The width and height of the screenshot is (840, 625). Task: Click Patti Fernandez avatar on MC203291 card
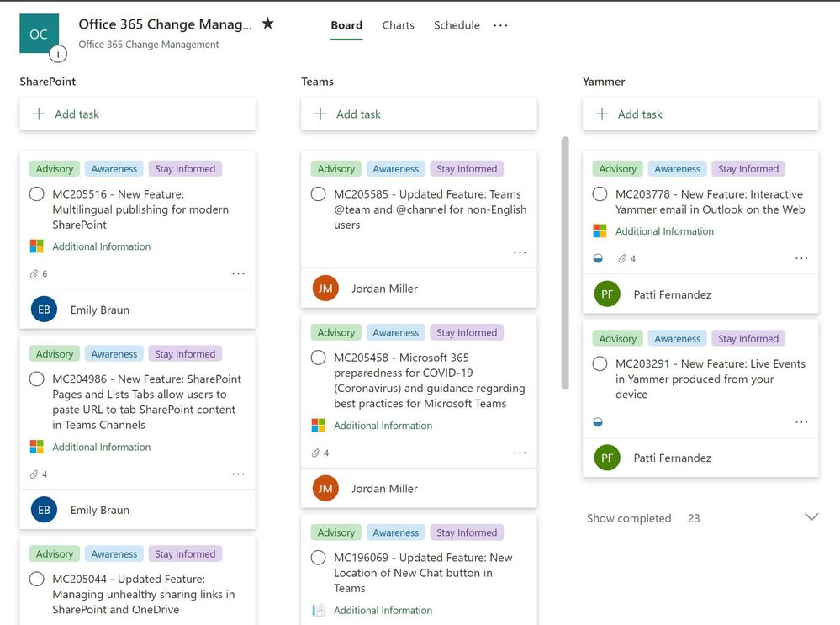coord(607,458)
